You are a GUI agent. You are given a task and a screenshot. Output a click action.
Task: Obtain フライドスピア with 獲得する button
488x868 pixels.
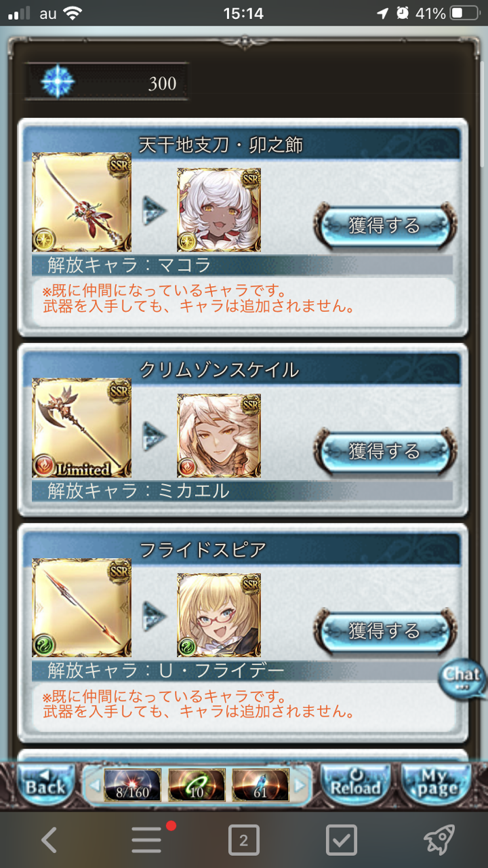pos(385,631)
